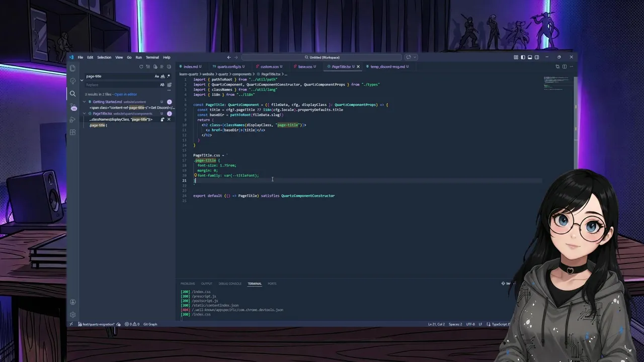This screenshot has width=644, height=362.
Task: Click the Replace All icon
Action: (x=169, y=85)
